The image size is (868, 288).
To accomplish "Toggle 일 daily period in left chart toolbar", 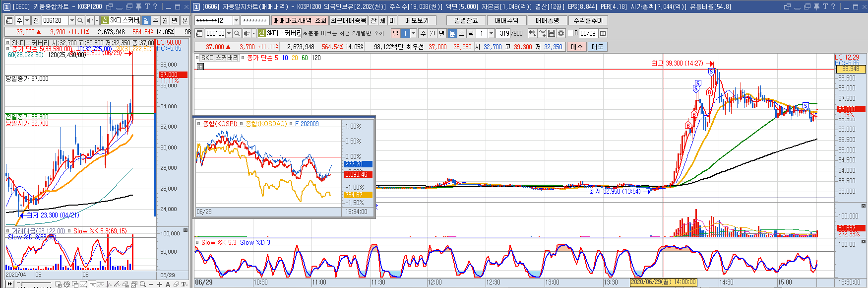I will click(x=146, y=20).
